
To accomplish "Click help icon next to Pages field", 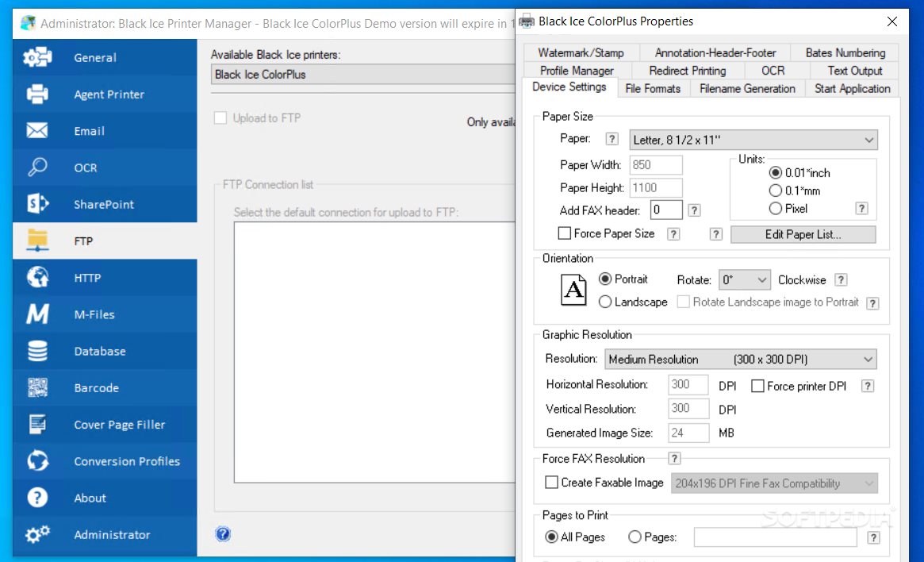I will (x=874, y=537).
